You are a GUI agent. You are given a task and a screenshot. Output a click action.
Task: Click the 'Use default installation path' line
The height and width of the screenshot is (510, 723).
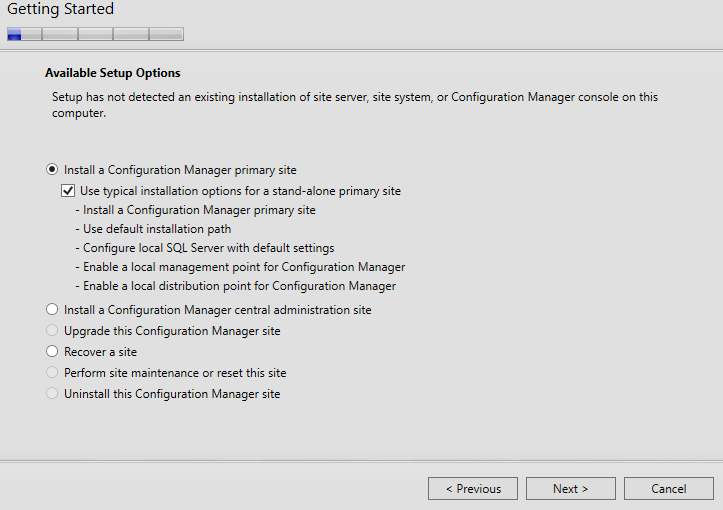(153, 229)
